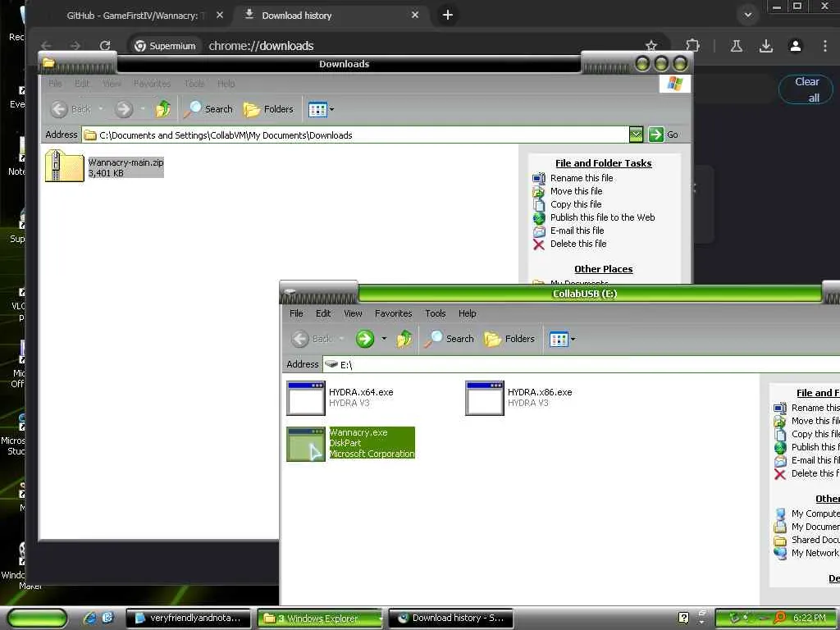Viewport: 840px width, 630px height.
Task: Click Copy this file in Downloads window
Action: click(x=576, y=204)
